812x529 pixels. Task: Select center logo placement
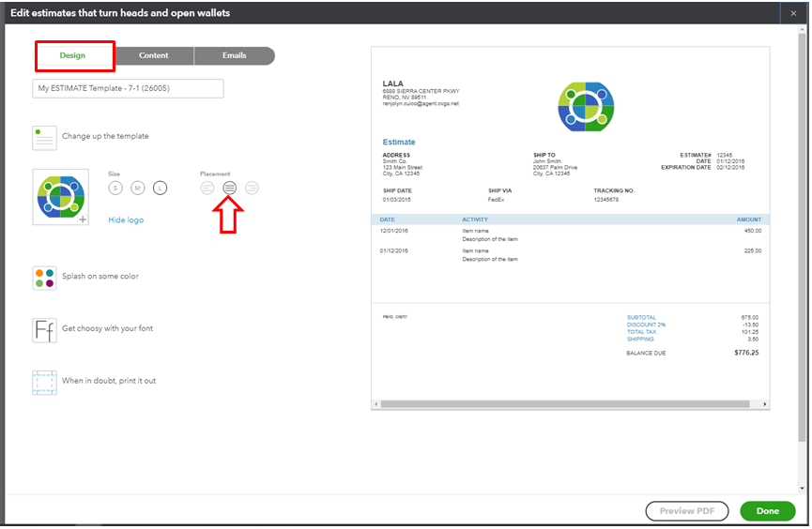coord(230,188)
